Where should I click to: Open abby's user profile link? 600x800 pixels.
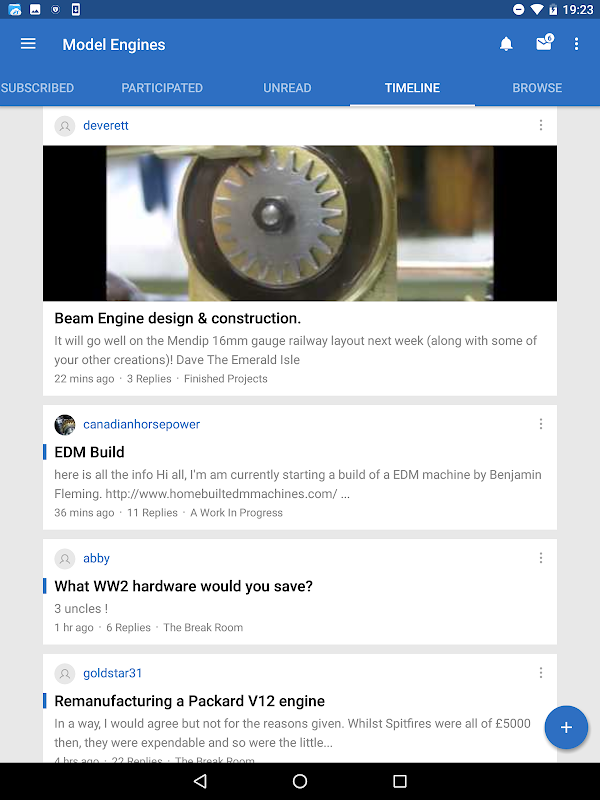pos(96,558)
